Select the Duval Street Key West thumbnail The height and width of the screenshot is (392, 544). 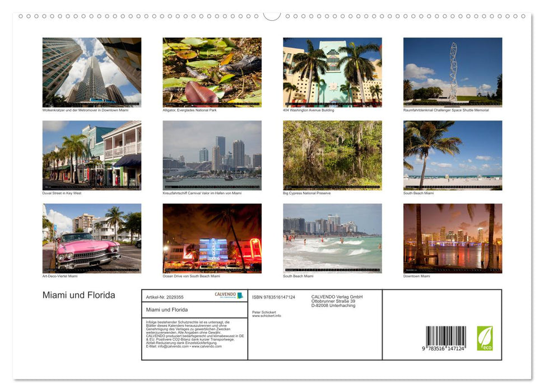click(91, 155)
